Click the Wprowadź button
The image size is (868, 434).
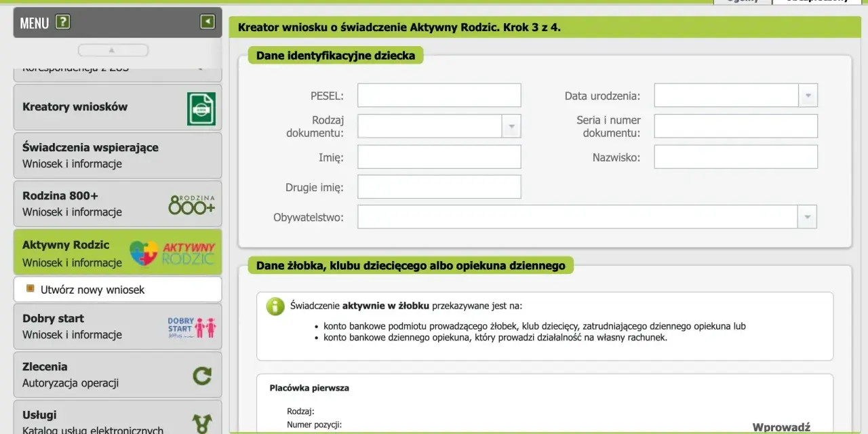click(781, 427)
